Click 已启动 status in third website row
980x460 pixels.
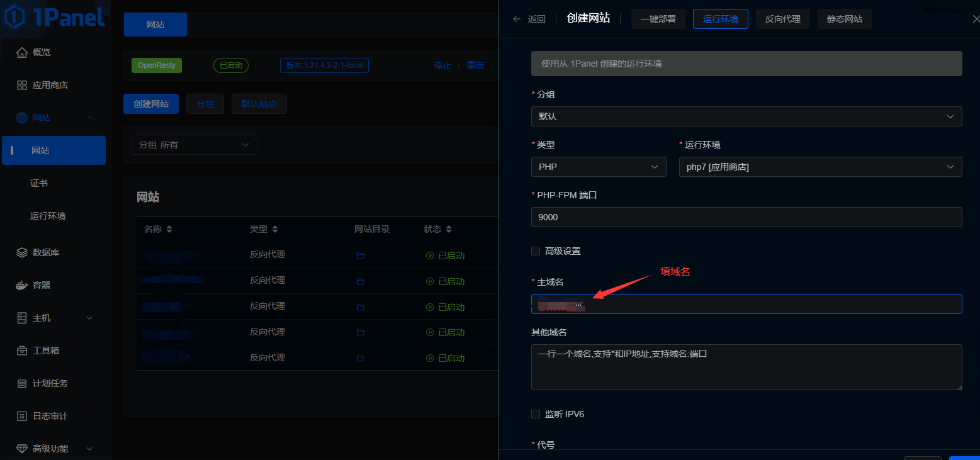tap(446, 307)
